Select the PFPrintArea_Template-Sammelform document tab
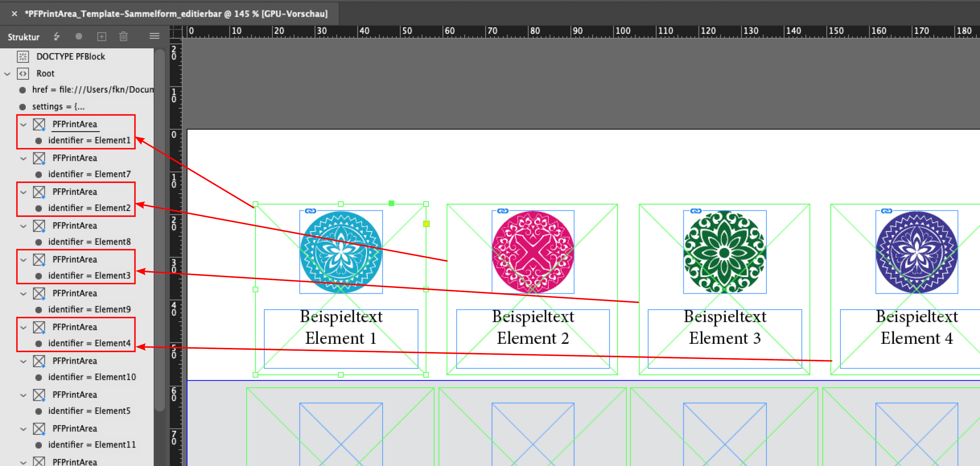The height and width of the screenshot is (466, 980). point(176,14)
